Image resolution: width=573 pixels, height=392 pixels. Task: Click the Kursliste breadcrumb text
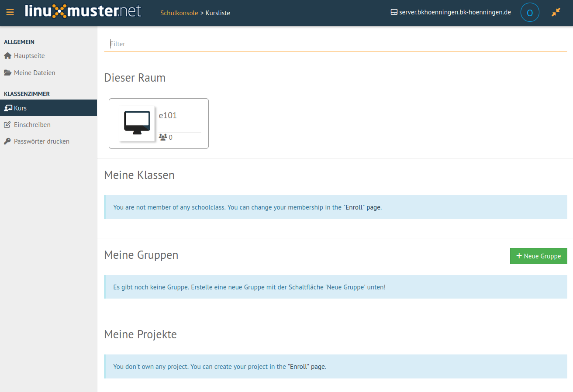click(x=218, y=13)
